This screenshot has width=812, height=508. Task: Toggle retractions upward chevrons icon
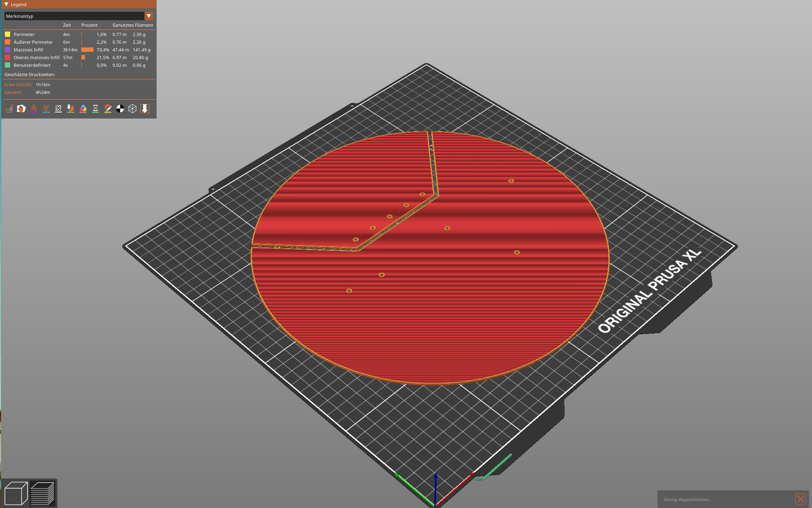[34, 108]
